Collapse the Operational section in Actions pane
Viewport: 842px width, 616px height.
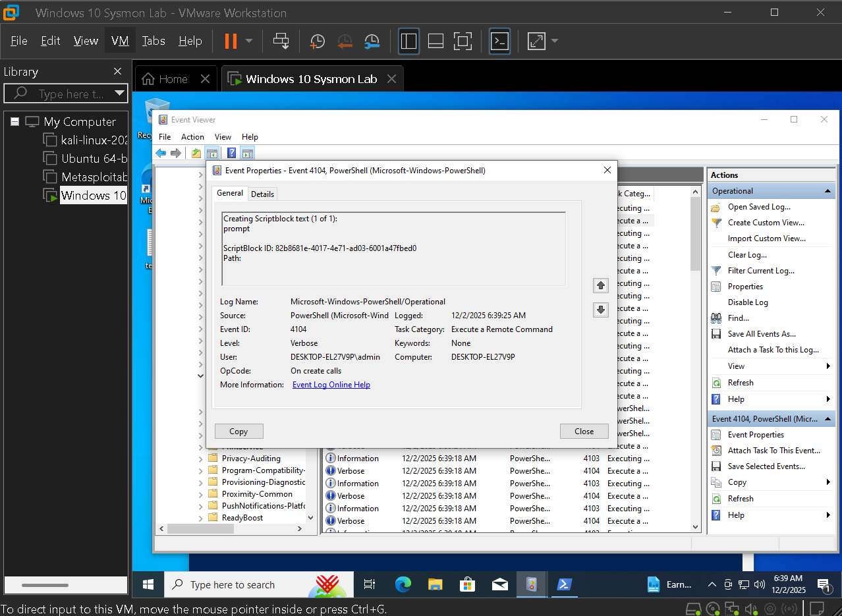[829, 190]
